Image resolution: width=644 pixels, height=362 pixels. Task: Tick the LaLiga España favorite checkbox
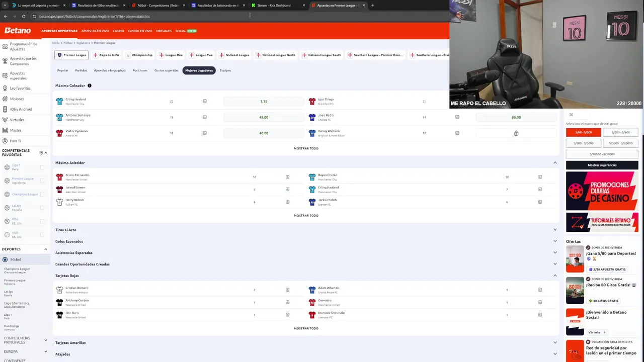coord(42,208)
